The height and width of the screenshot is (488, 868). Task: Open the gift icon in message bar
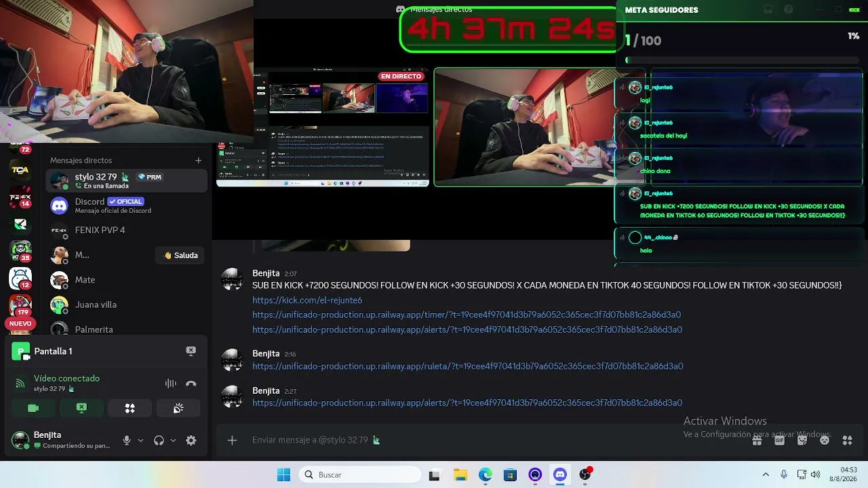point(757,440)
